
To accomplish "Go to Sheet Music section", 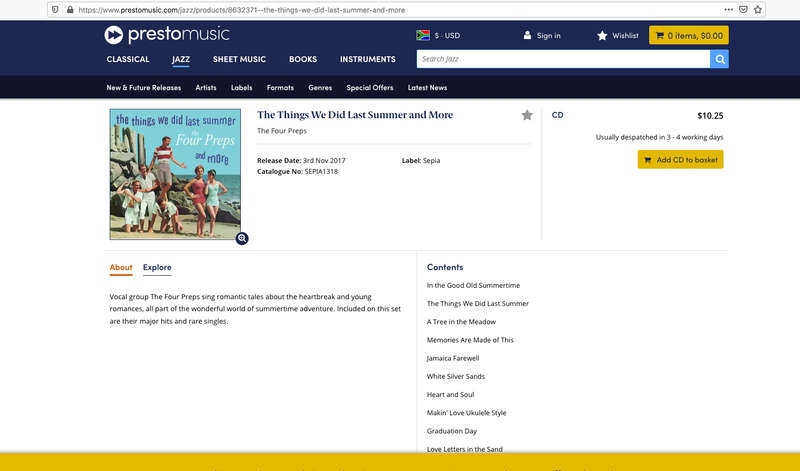I will 239,59.
